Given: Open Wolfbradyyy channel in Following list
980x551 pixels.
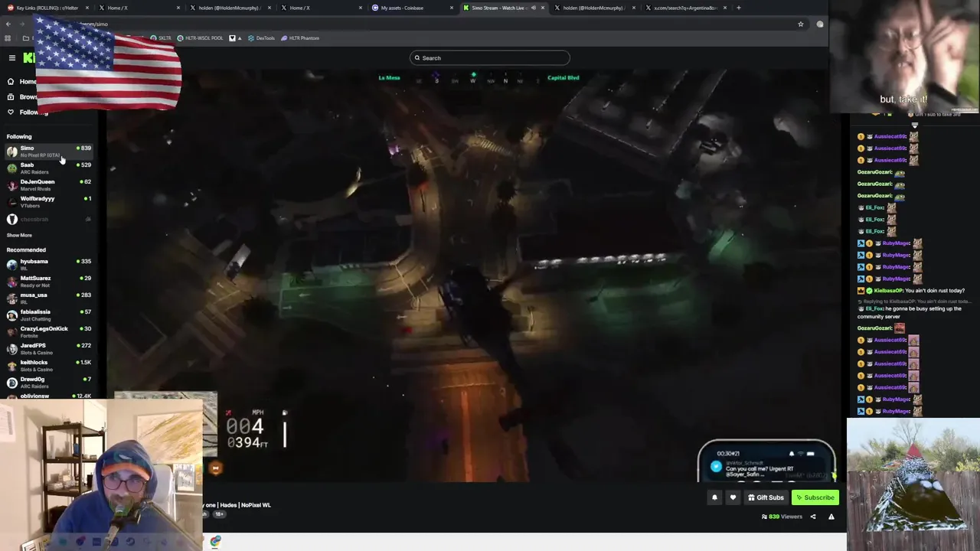Looking at the screenshot, I should tap(47, 202).
